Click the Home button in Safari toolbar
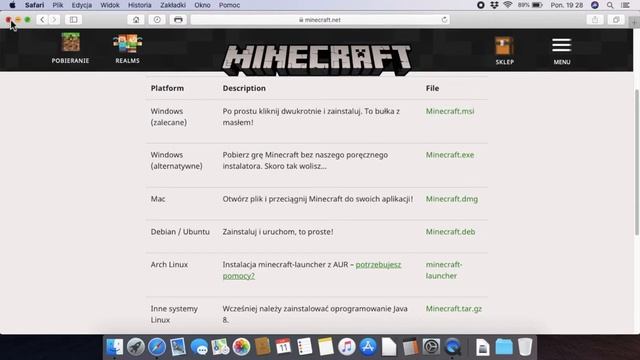640x360 pixels. pyautogui.click(x=136, y=20)
